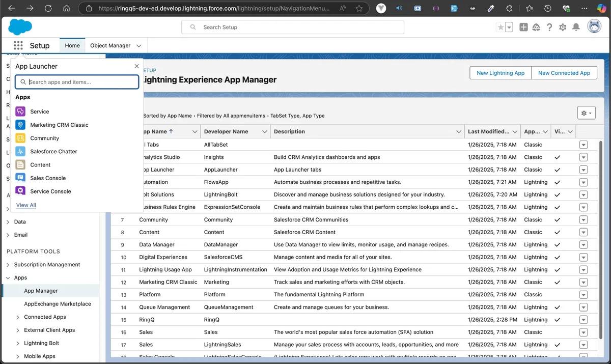The image size is (611, 364).
Task: Open the global actions plus icon
Action: pos(523,27)
